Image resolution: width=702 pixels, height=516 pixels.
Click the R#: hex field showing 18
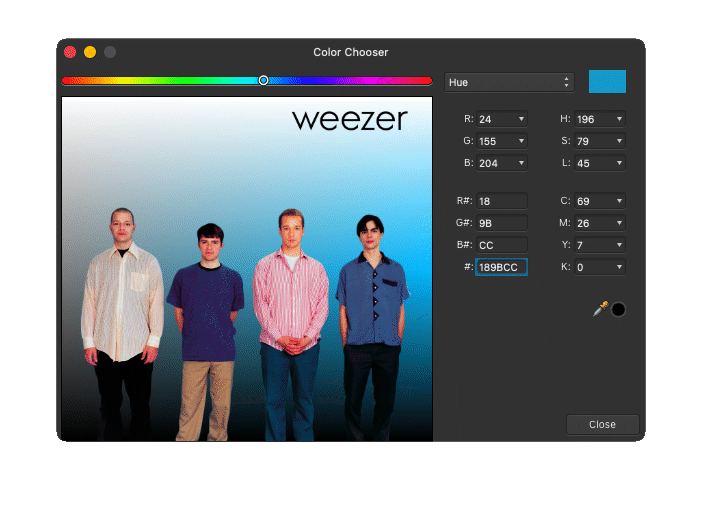coord(501,201)
